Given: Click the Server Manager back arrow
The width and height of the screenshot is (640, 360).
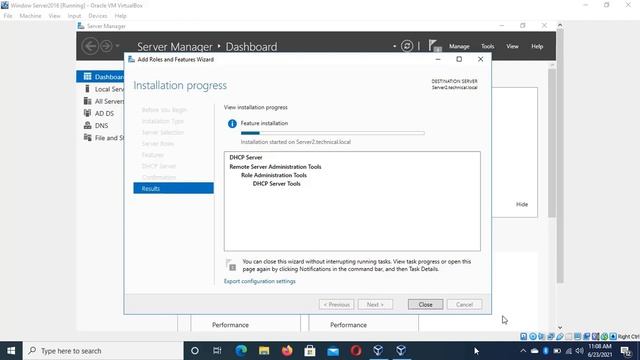Looking at the screenshot, I should point(90,46).
